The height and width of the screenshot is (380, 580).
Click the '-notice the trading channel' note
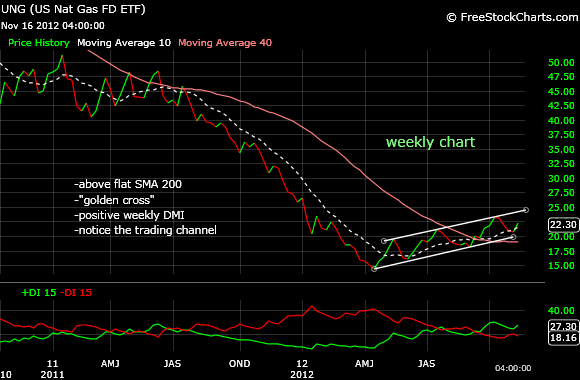(145, 230)
